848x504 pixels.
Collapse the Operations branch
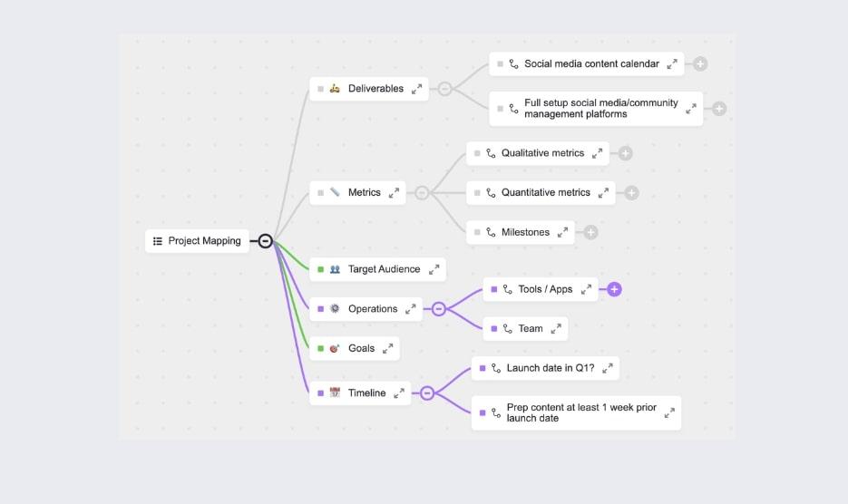[439, 309]
